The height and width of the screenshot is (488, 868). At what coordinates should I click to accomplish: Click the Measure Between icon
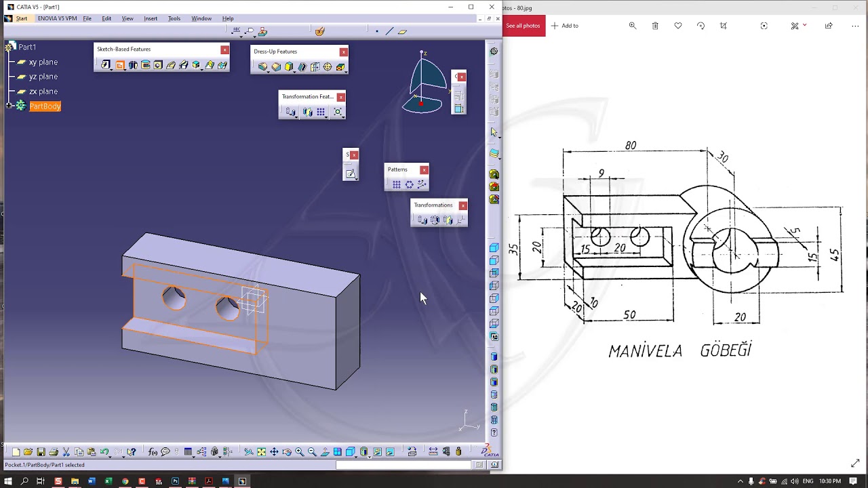tap(433, 452)
